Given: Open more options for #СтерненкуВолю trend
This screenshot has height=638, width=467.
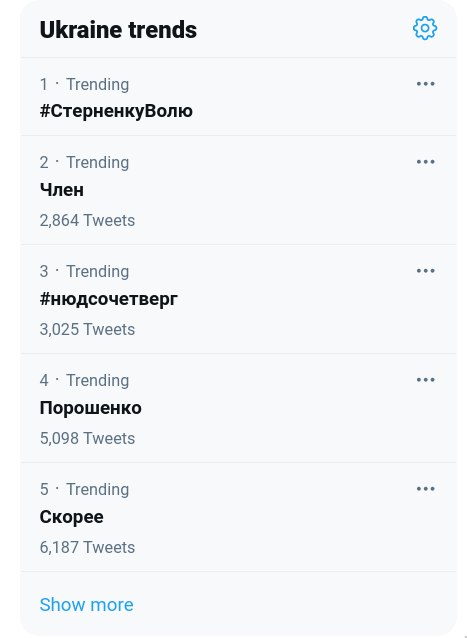Looking at the screenshot, I should pyautogui.click(x=426, y=84).
